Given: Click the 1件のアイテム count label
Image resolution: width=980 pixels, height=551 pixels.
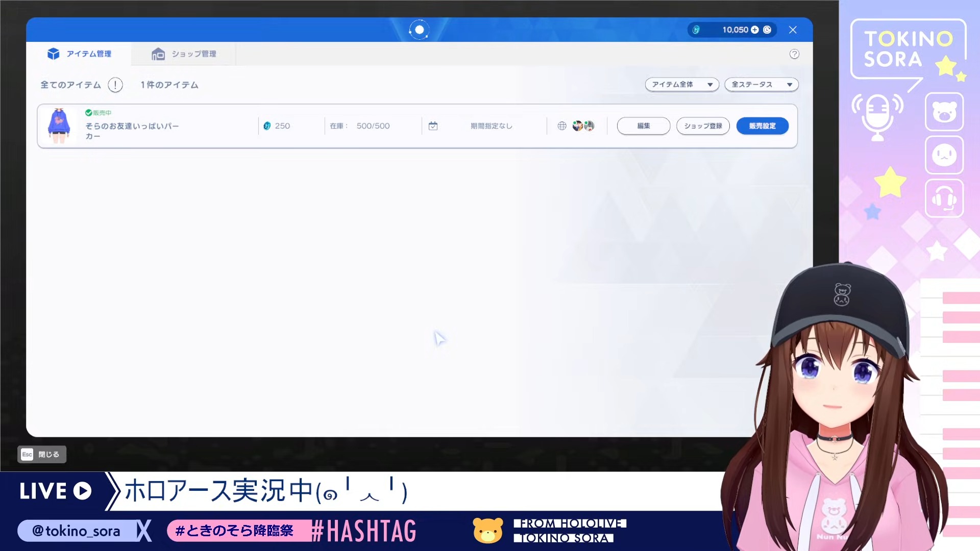Looking at the screenshot, I should click(x=169, y=85).
